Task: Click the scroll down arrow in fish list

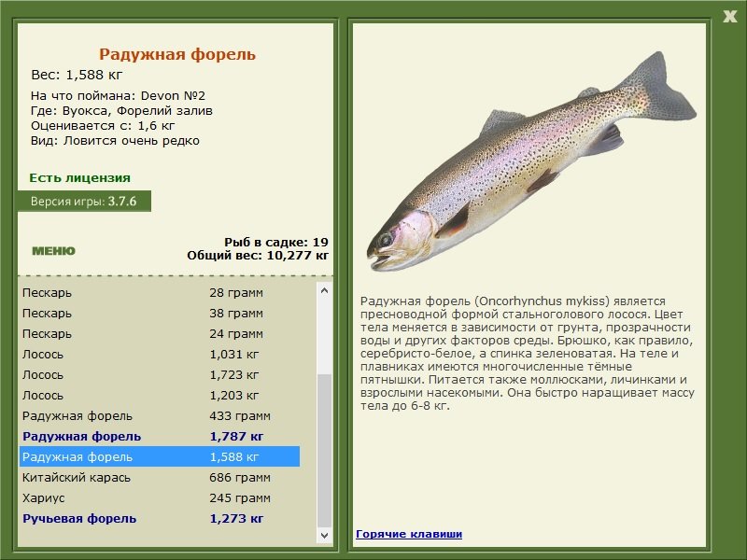Action: tap(324, 535)
